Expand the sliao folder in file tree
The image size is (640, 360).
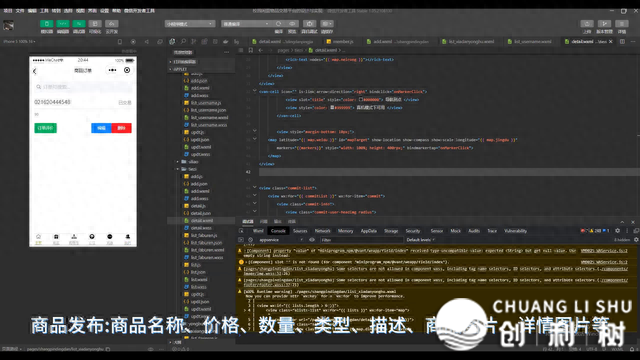[x=178, y=162]
